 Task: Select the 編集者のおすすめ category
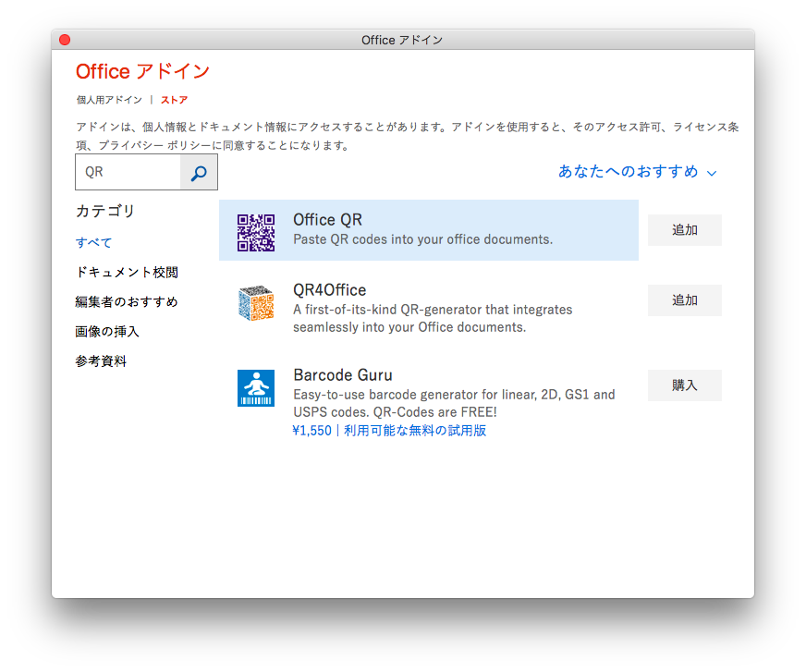[x=127, y=302]
